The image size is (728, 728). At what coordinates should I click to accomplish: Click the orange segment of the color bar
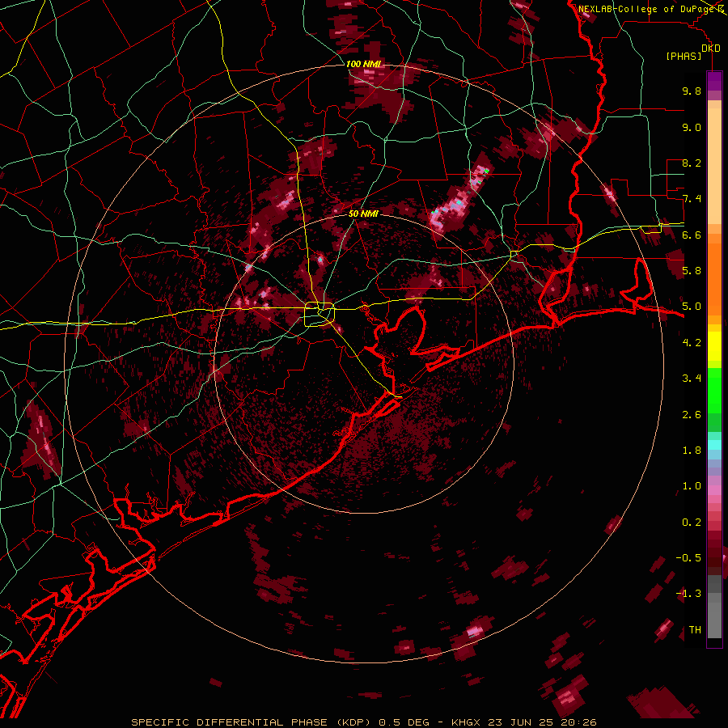(x=714, y=278)
